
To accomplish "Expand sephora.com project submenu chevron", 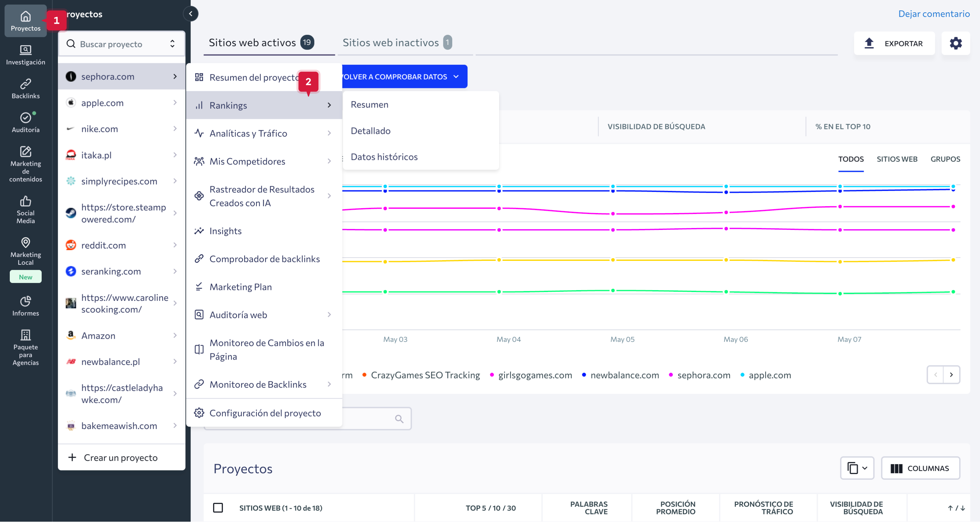I will 175,77.
